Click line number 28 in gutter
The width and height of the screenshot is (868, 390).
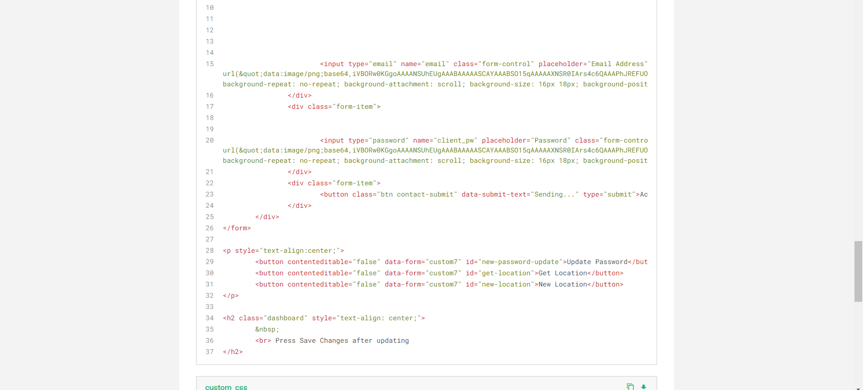click(x=210, y=251)
